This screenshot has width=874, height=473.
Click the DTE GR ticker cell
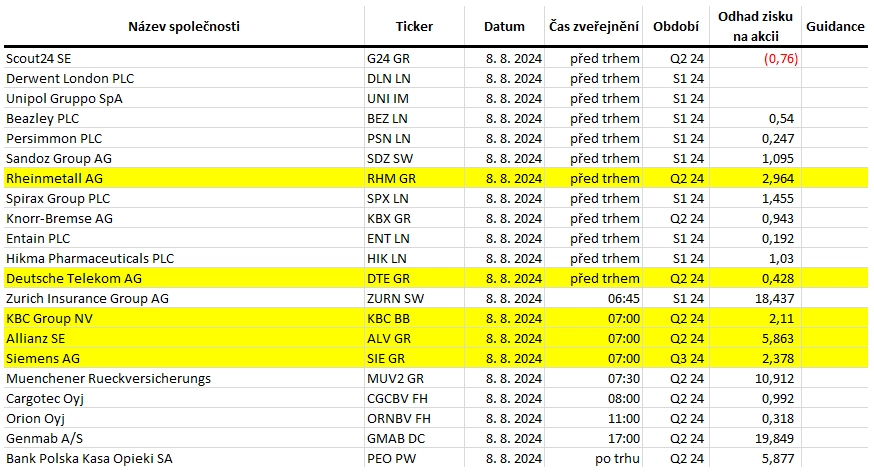(x=414, y=279)
